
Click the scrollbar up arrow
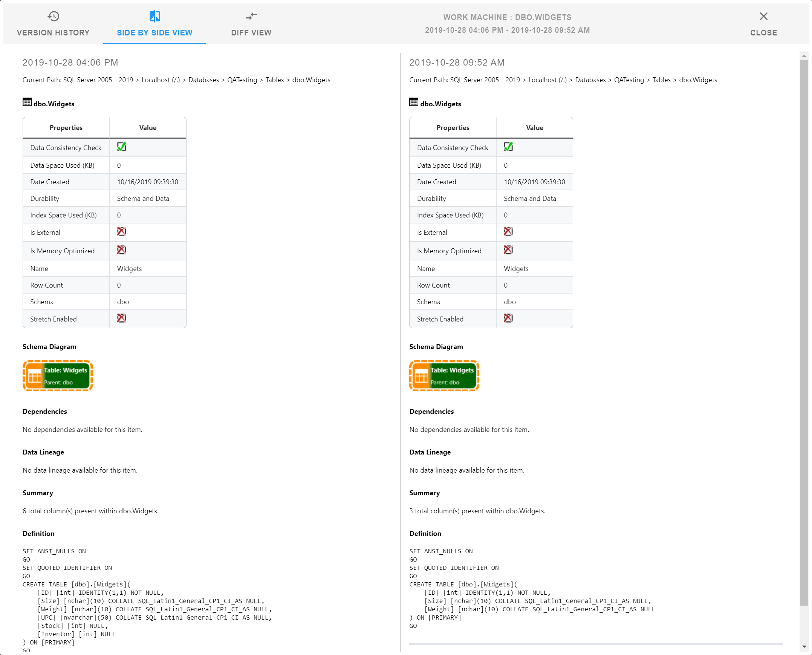(x=804, y=56)
